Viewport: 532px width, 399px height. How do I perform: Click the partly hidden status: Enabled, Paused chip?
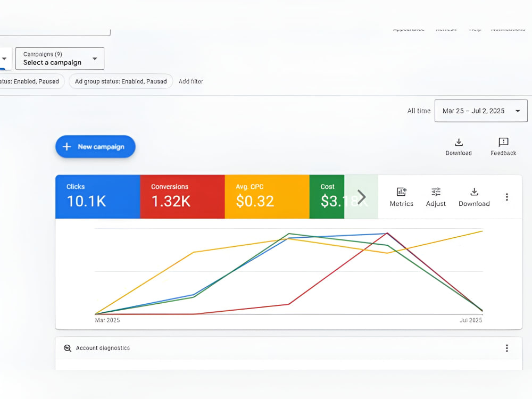point(31,81)
